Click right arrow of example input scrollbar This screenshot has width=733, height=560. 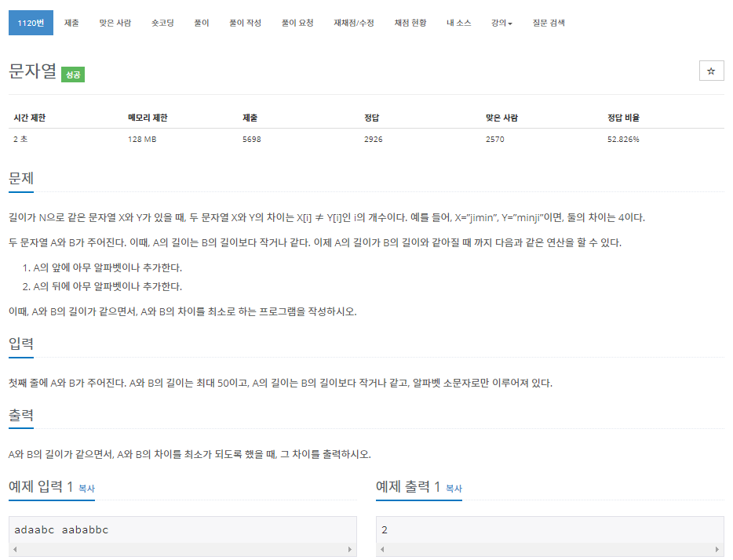point(350,549)
